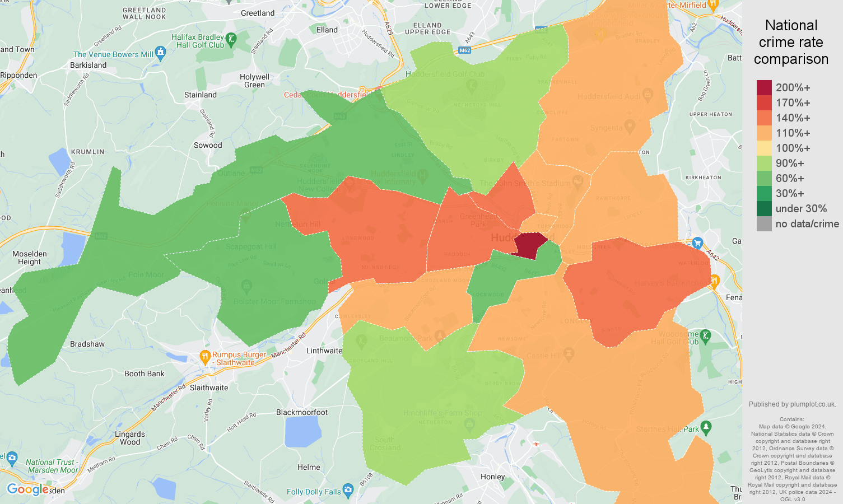Click the Greetland town label

(258, 13)
